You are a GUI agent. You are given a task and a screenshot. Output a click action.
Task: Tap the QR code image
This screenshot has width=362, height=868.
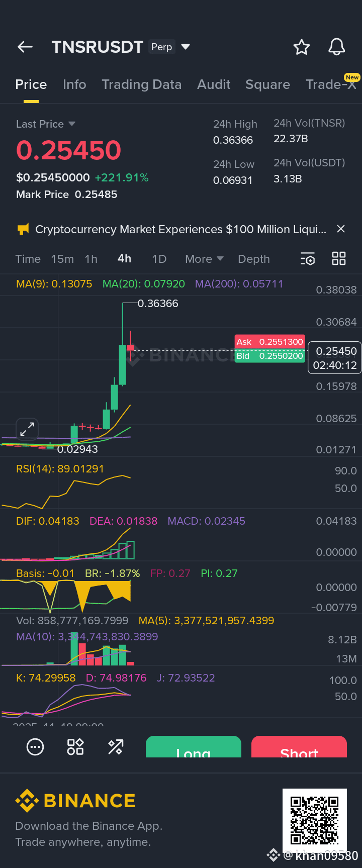pos(315,821)
